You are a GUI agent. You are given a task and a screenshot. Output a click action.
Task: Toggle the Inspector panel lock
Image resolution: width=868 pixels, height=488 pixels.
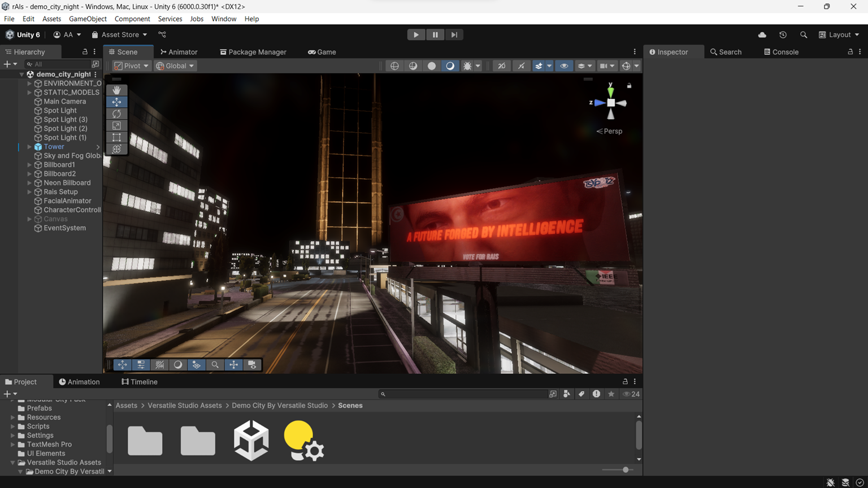click(x=850, y=52)
